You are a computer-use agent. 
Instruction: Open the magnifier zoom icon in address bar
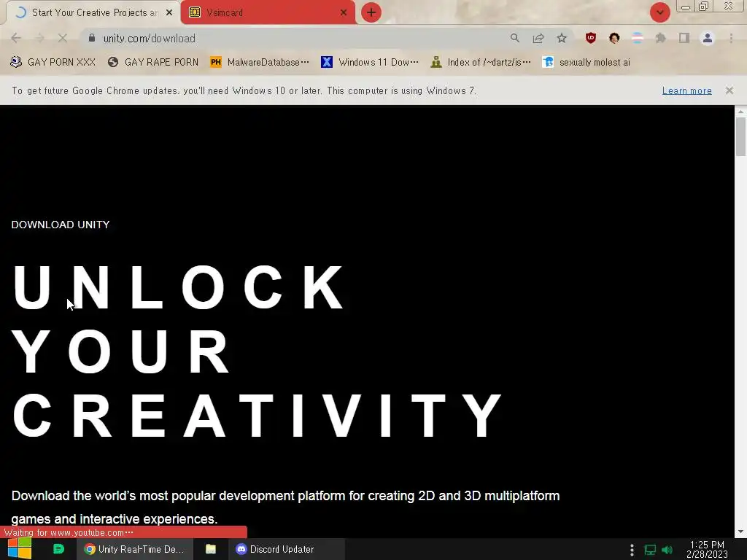[514, 38]
